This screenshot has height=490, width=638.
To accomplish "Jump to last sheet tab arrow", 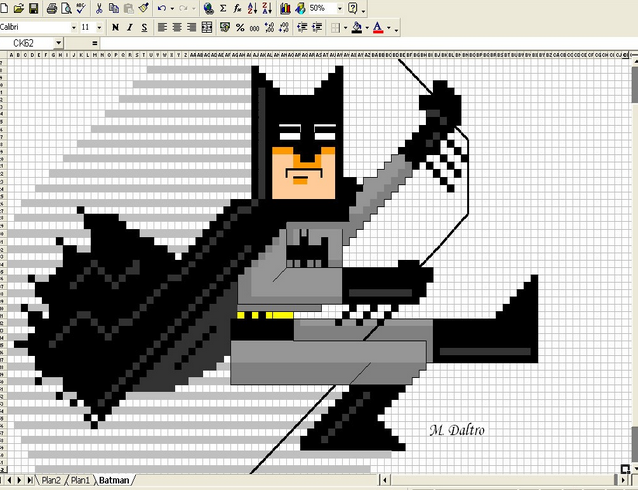I will click(x=29, y=480).
